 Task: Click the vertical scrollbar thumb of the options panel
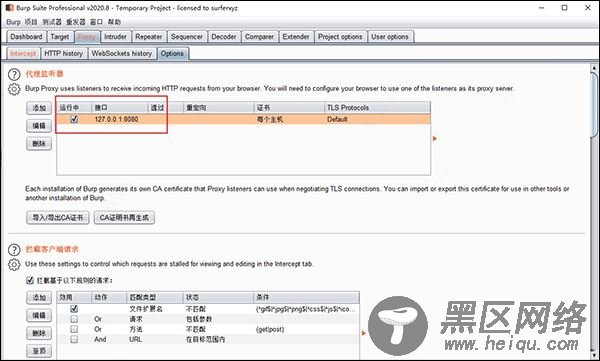tap(594, 105)
